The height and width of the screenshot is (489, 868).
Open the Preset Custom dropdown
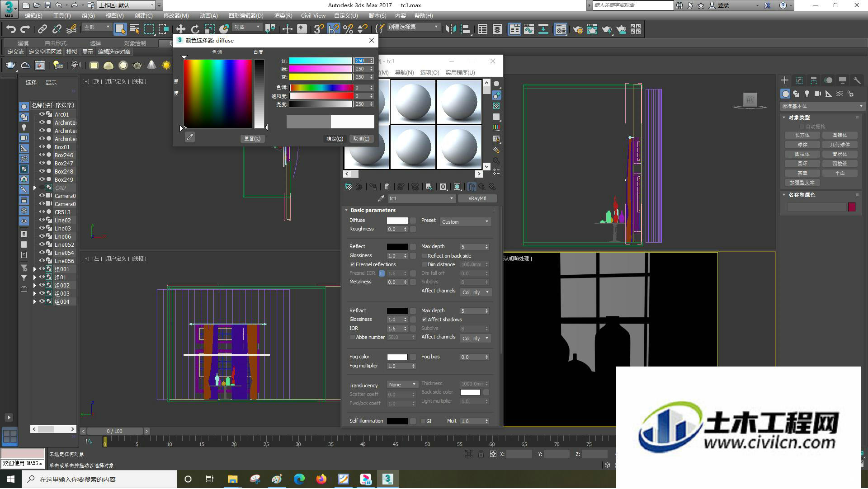click(465, 222)
